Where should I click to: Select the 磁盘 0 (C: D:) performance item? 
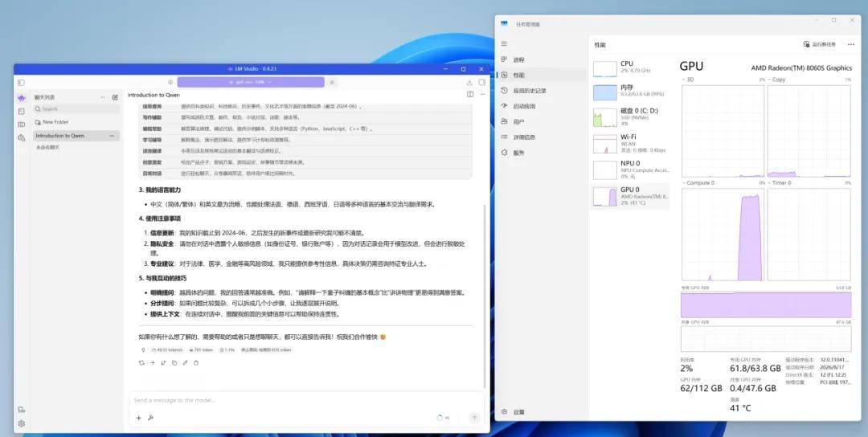(631, 116)
